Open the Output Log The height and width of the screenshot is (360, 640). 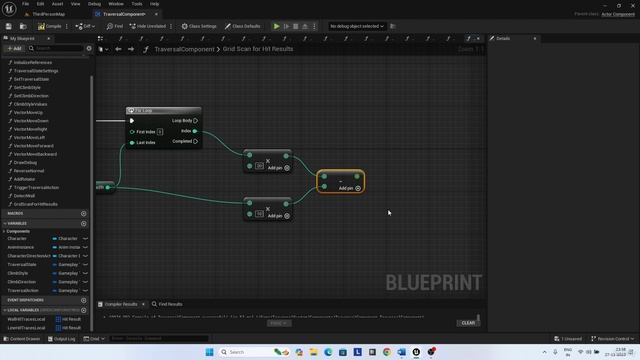click(x=62, y=339)
